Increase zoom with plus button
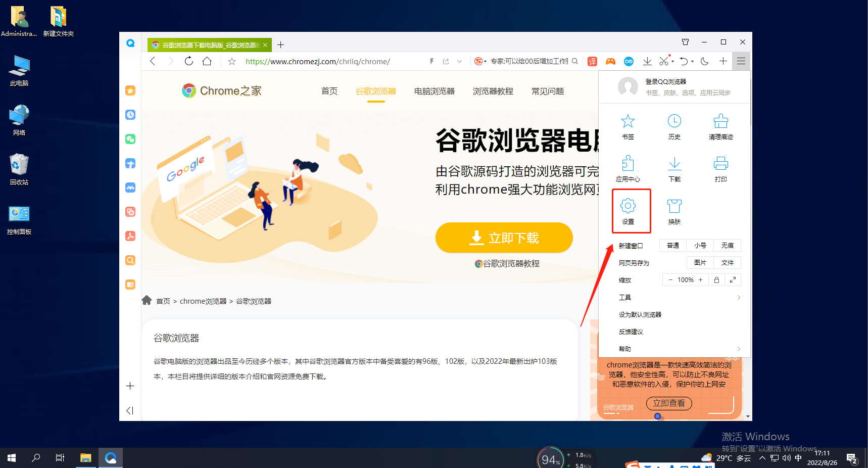This screenshot has width=868, height=468. 700,279
